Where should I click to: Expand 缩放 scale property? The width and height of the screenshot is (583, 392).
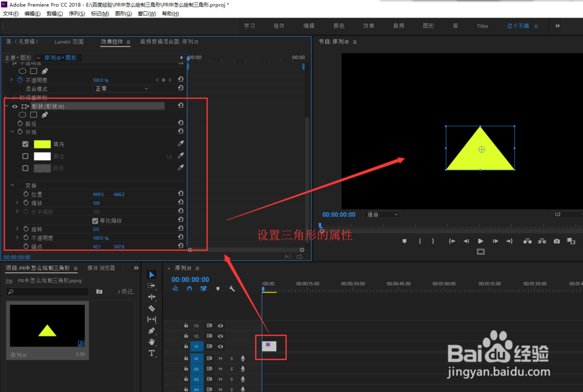pos(17,203)
